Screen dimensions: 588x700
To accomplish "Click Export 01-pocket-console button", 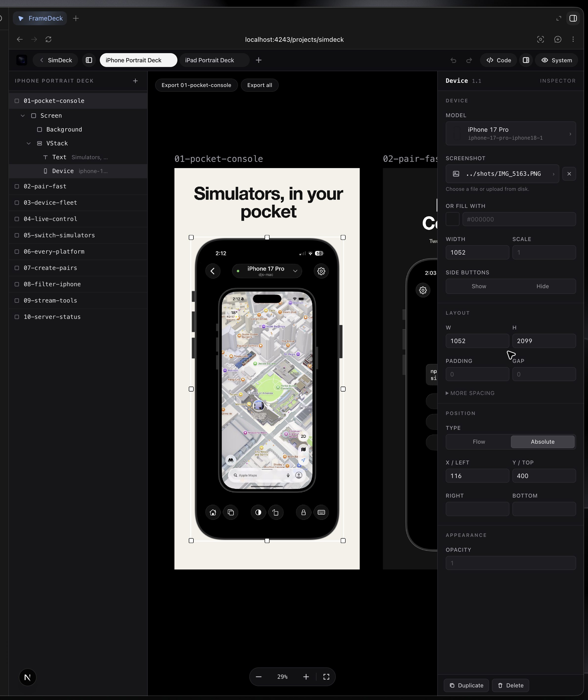I will tap(196, 85).
